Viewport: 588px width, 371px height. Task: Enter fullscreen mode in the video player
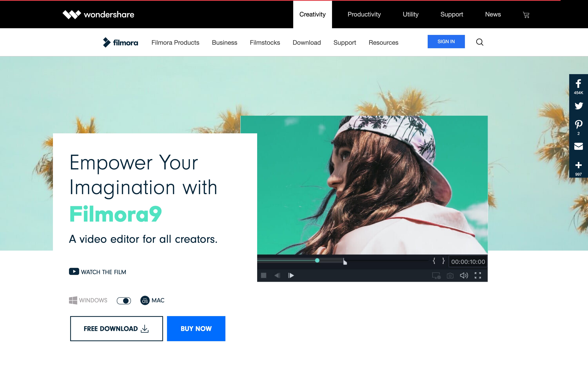(x=478, y=276)
